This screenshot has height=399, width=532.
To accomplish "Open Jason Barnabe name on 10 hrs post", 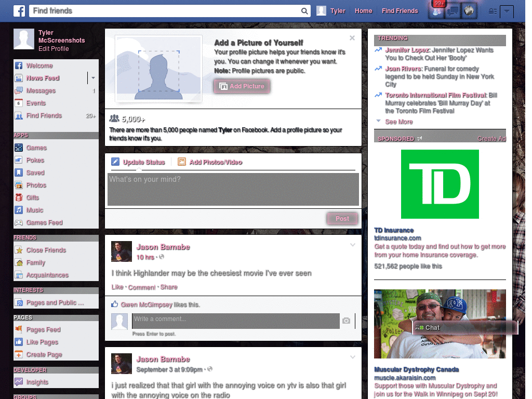I will (x=163, y=247).
